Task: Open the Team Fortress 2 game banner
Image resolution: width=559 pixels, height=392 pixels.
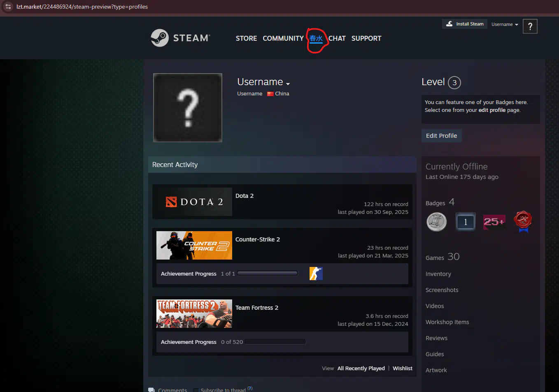Action: [194, 314]
